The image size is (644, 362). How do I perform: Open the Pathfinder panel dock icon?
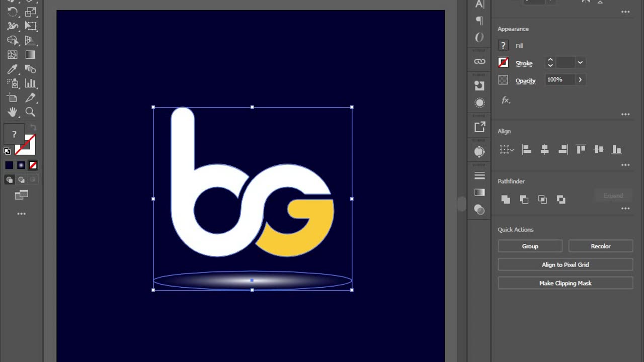tap(479, 86)
